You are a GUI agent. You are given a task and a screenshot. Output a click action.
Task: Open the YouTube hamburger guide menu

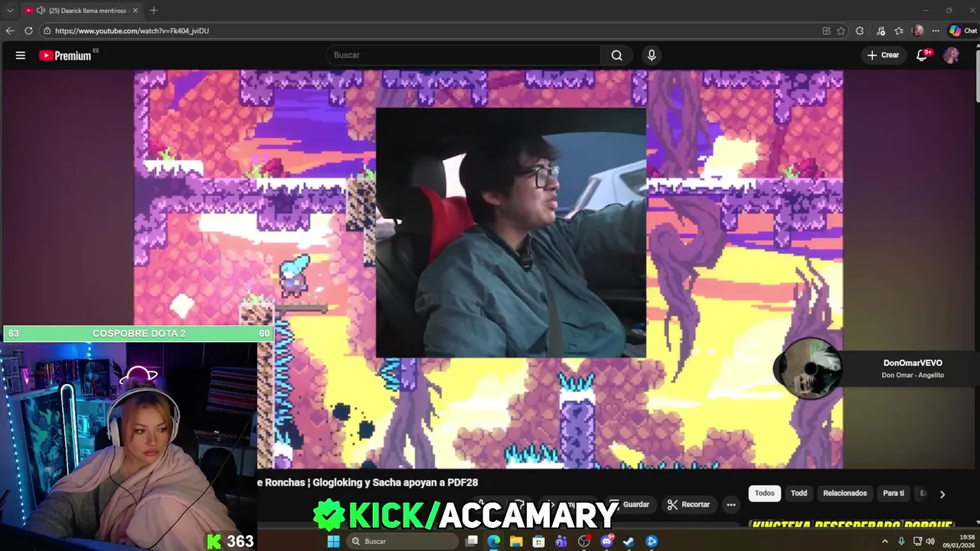21,55
